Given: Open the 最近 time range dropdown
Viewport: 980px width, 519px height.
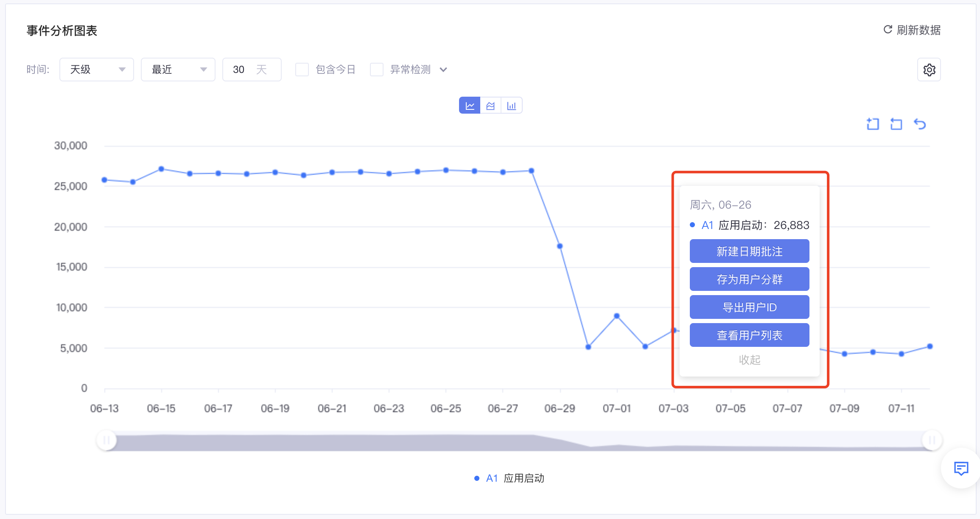Looking at the screenshot, I should click(x=178, y=70).
